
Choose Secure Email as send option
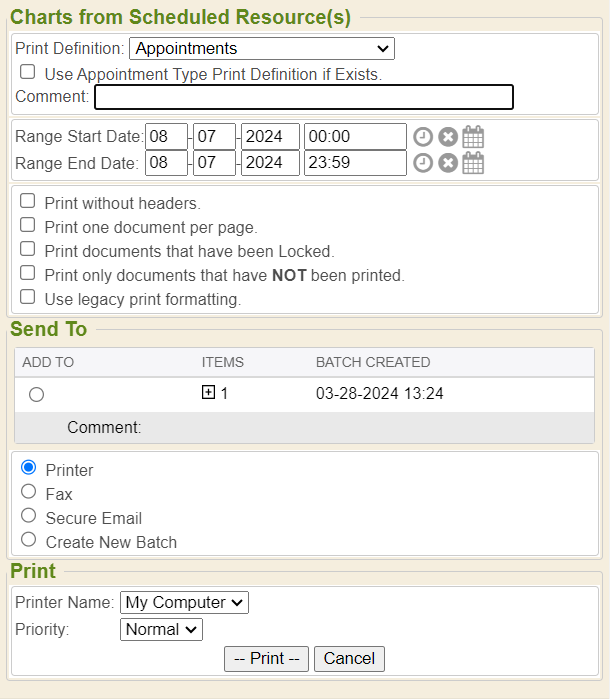(28, 516)
